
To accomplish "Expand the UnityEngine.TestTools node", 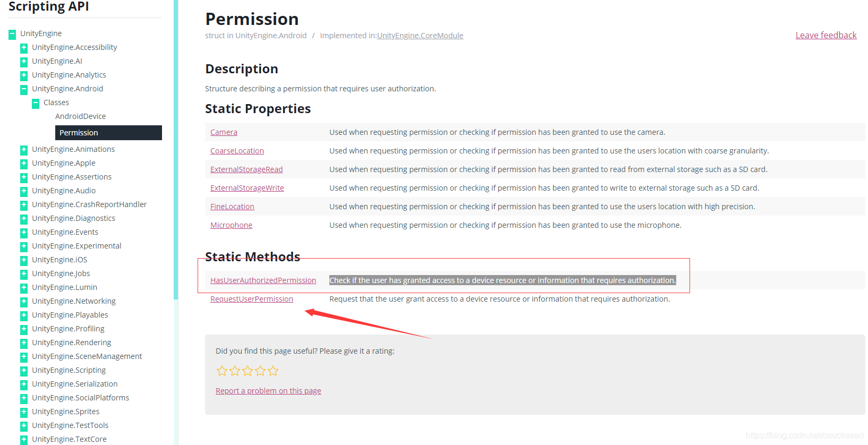I will [x=24, y=426].
